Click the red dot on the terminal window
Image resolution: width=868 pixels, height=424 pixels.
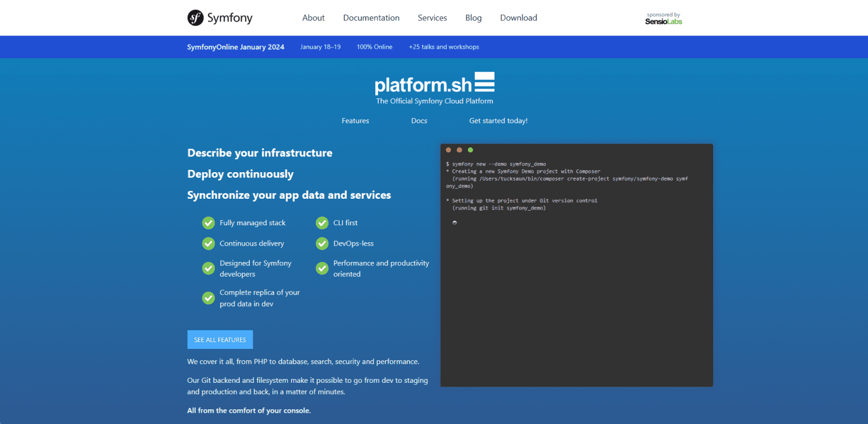448,150
